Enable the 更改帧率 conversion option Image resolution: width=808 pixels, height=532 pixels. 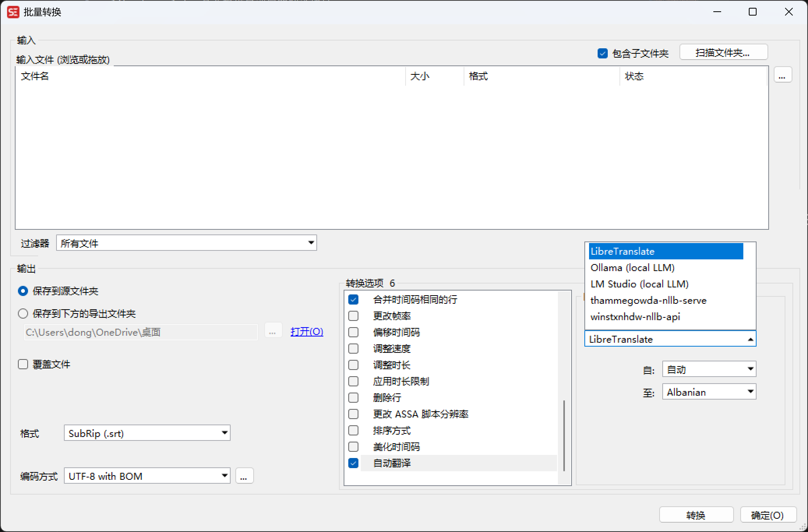tap(353, 316)
